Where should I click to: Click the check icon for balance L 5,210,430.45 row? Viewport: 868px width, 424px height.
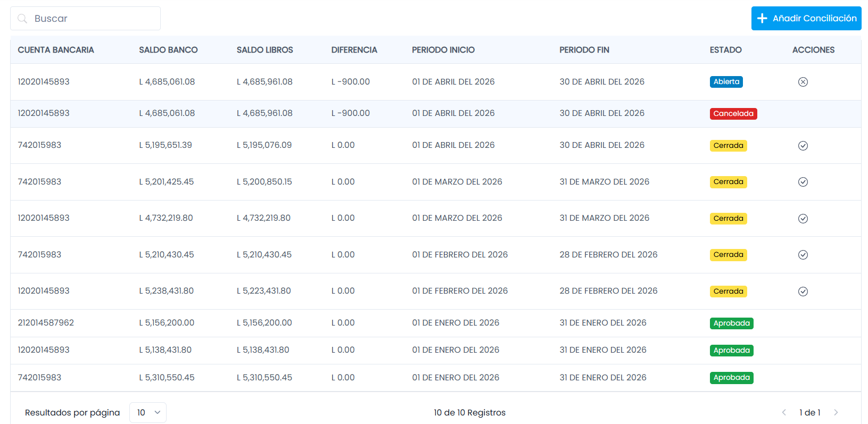pyautogui.click(x=803, y=255)
